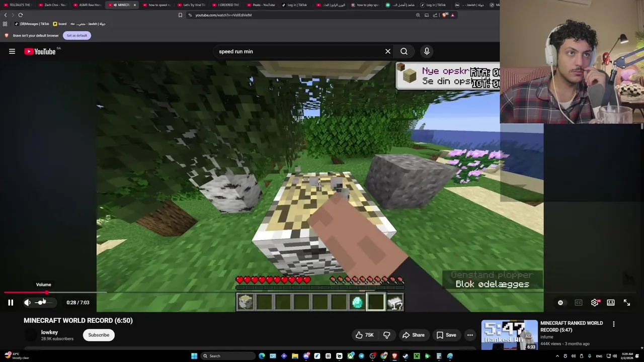Switch to 'I ORDERED THE' tab
Image resolution: width=644 pixels, height=362 pixels.
tap(226, 5)
